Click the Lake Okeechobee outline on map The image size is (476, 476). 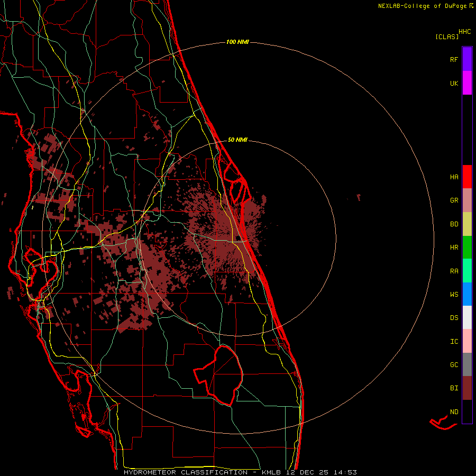(219, 375)
